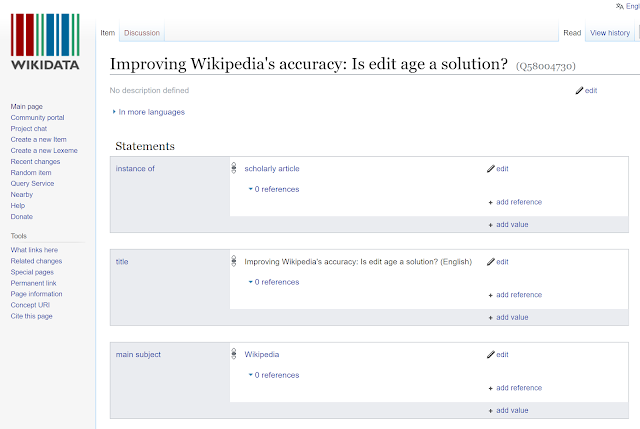Open Related changes
The width and height of the screenshot is (640, 429).
click(36, 261)
